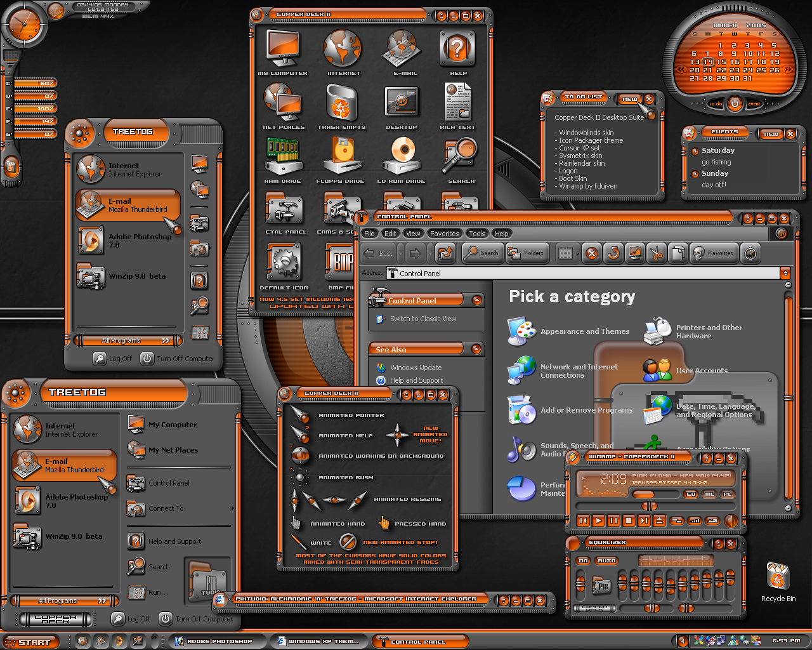Click the Copy pages icon in the toolbar
Image resolution: width=812 pixels, height=650 pixels.
tap(678, 253)
